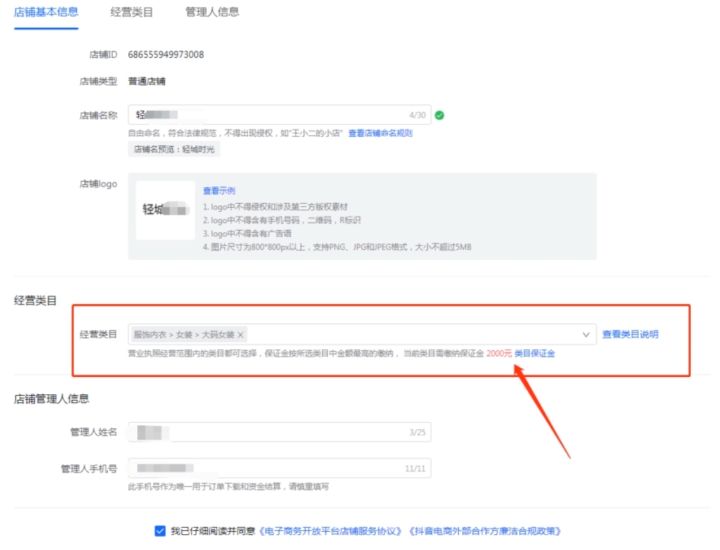720x550 pixels.
Task: Click the 店铺名称 input field
Action: click(x=270, y=115)
